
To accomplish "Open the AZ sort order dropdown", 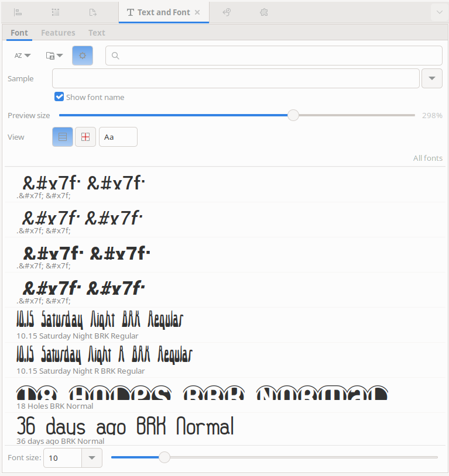I will pos(22,56).
